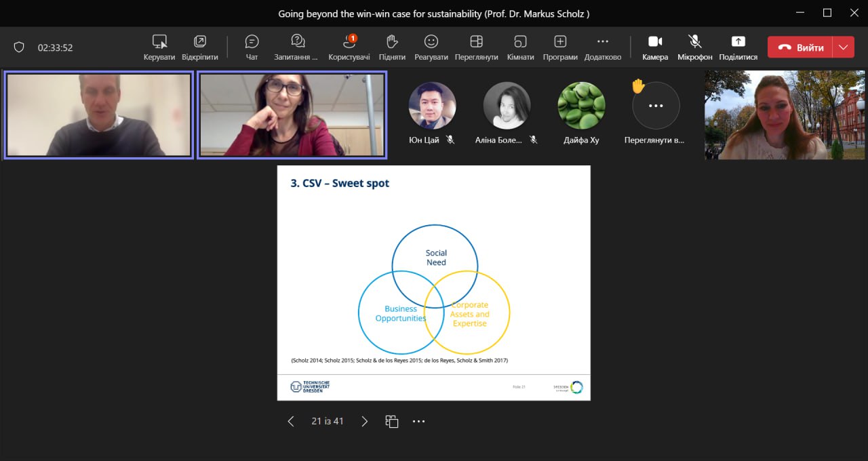Select Юн Цай participant avatar
The height and width of the screenshot is (461, 868).
(432, 106)
